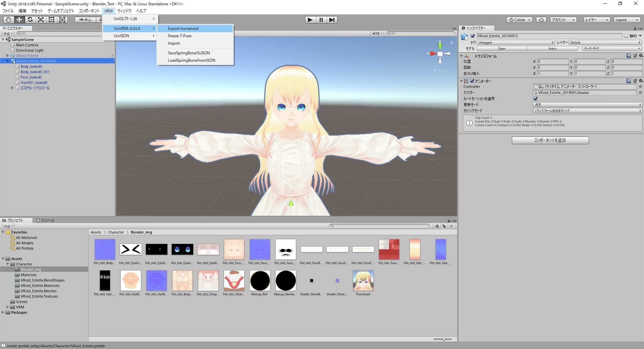The width and height of the screenshot is (644, 349).
Task: Click the Add Component button
Action: coord(550,140)
